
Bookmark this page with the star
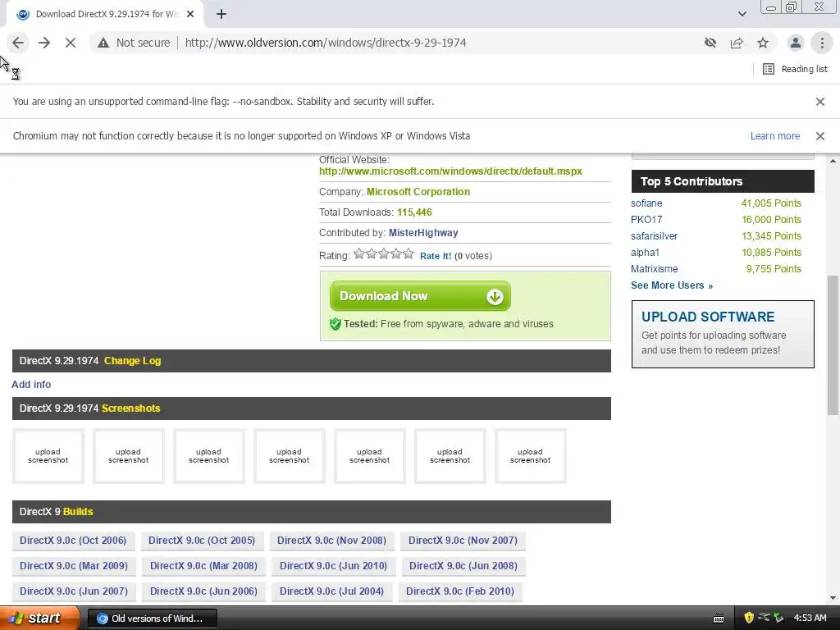[x=763, y=43]
